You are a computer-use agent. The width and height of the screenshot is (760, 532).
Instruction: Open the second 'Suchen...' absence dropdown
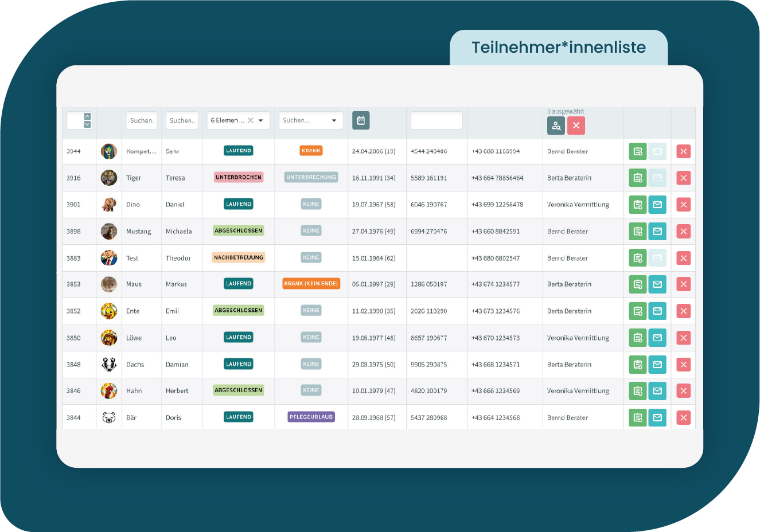tap(334, 120)
